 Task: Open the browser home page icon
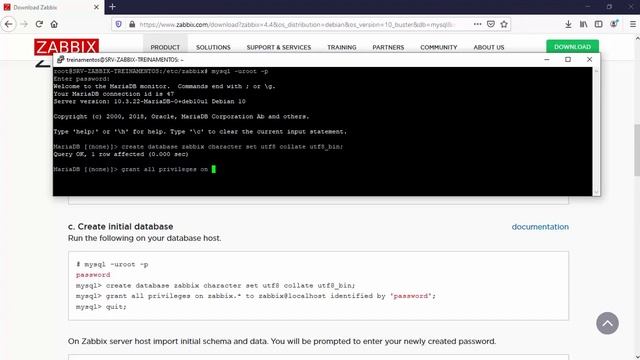(x=54, y=24)
